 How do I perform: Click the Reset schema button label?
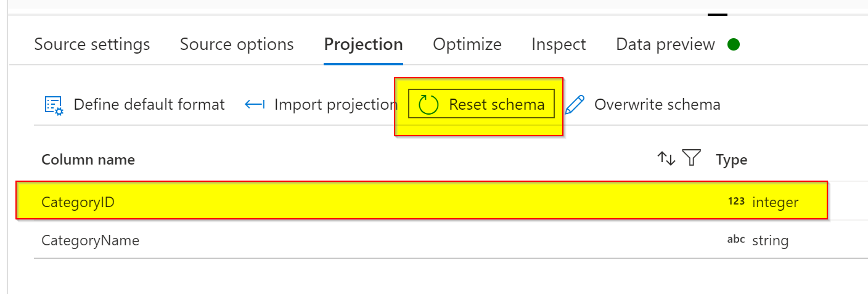click(497, 105)
